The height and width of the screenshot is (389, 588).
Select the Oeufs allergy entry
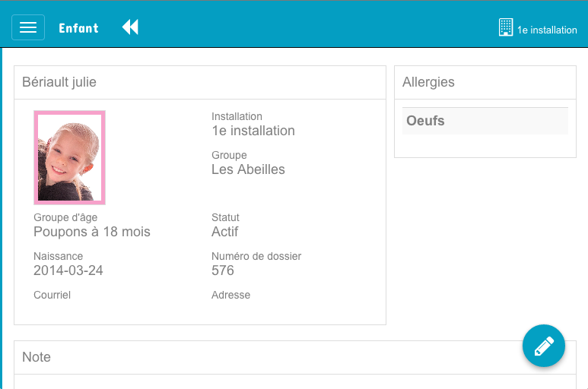pos(485,121)
